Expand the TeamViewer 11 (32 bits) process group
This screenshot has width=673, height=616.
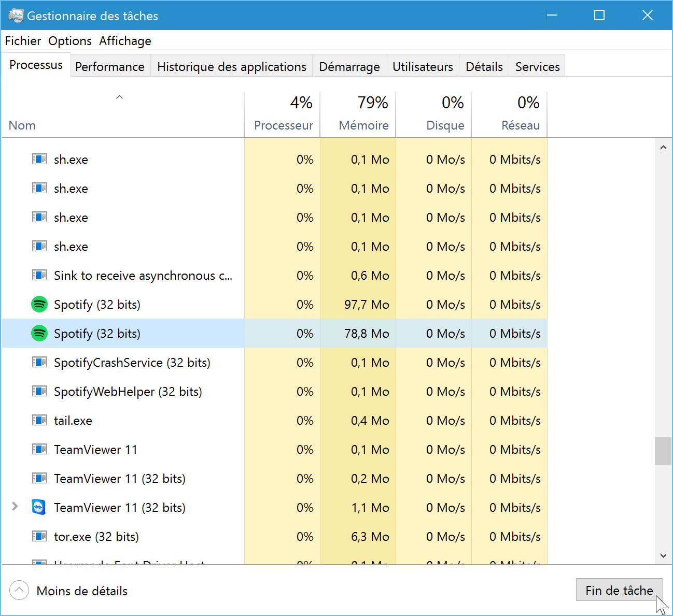click(x=15, y=507)
